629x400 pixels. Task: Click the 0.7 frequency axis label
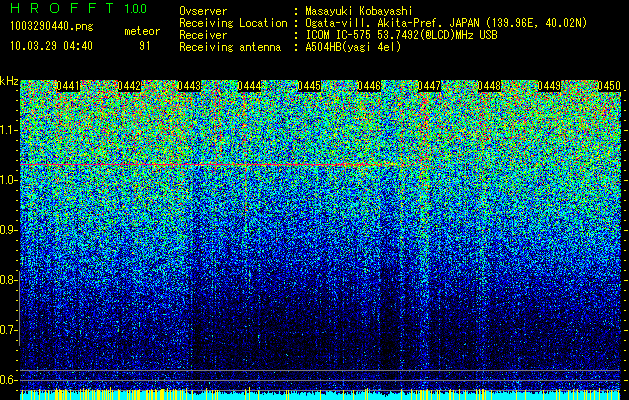8,330
